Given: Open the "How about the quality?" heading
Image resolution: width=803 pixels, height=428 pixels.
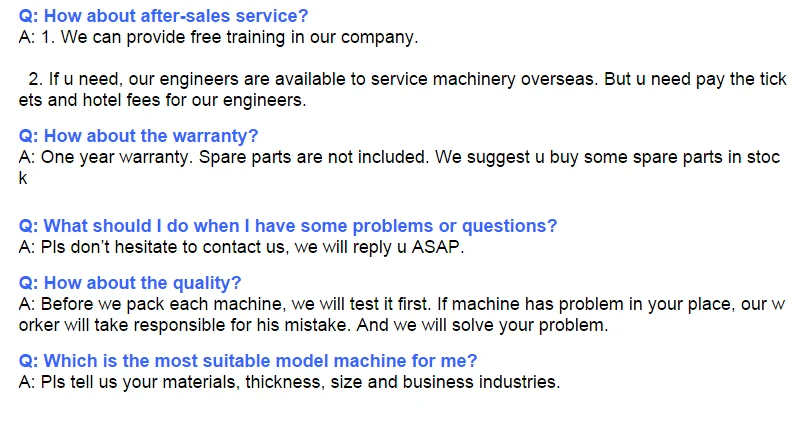Looking at the screenshot, I should pyautogui.click(x=130, y=283).
